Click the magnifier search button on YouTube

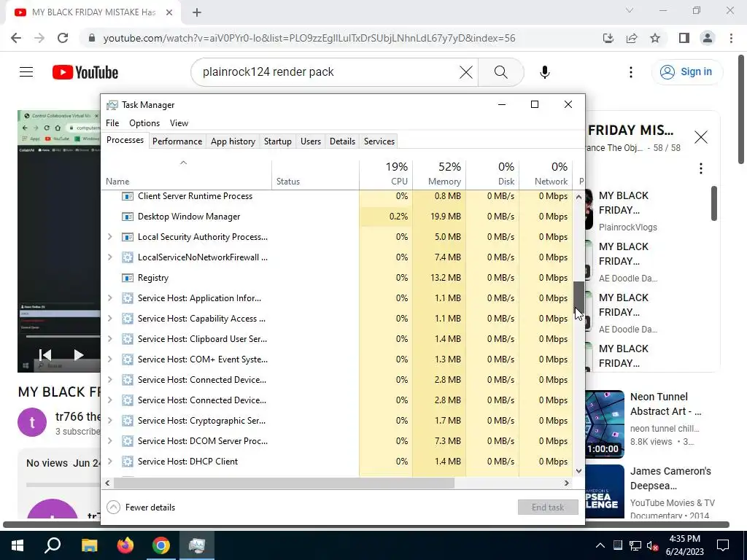tap(500, 72)
